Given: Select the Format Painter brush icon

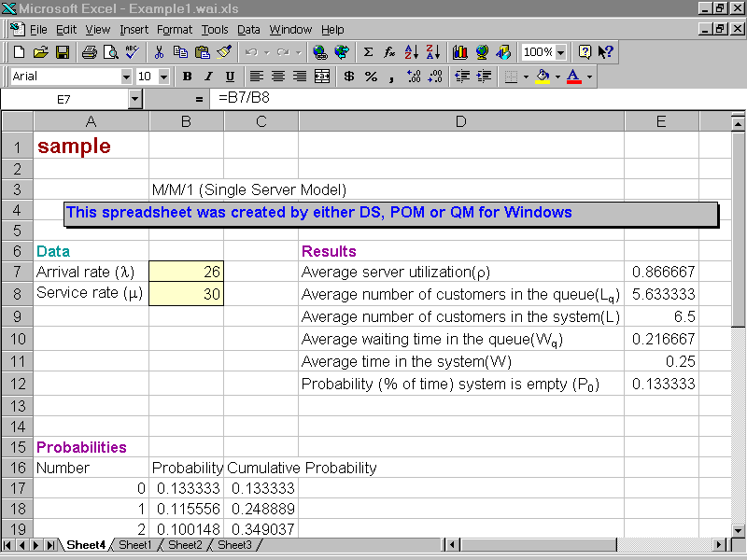Looking at the screenshot, I should (223, 52).
